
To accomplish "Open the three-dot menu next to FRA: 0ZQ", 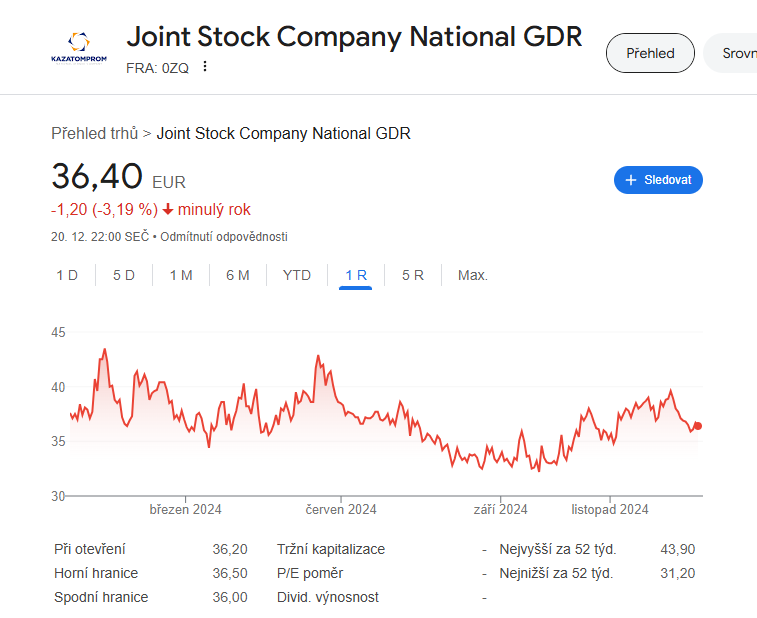I will pyautogui.click(x=205, y=67).
